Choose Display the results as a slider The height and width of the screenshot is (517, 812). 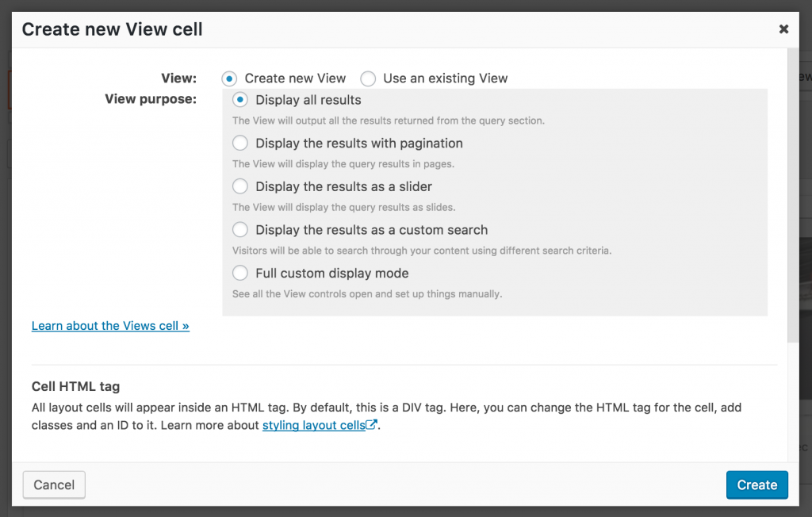click(x=239, y=186)
